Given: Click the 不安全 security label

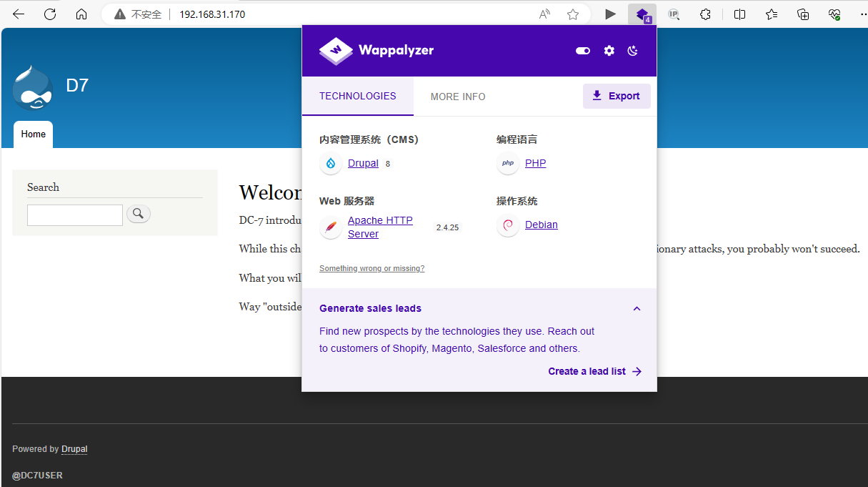Looking at the screenshot, I should coord(146,14).
